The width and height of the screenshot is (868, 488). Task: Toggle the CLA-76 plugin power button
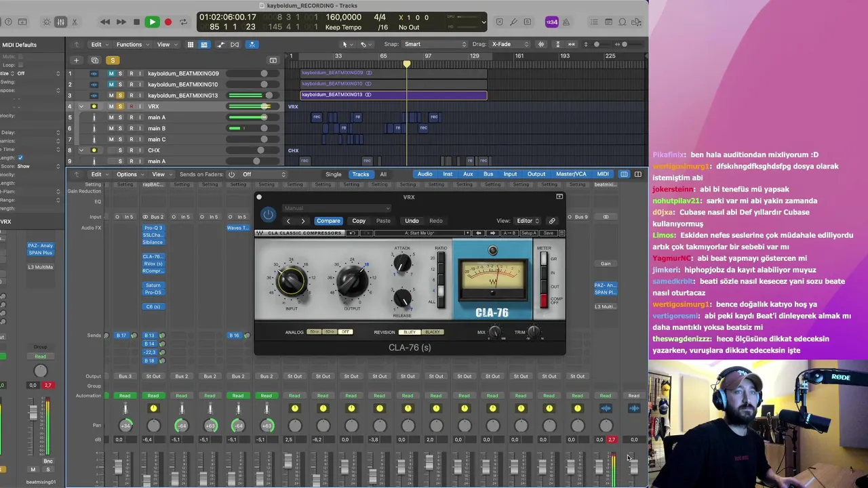point(269,215)
